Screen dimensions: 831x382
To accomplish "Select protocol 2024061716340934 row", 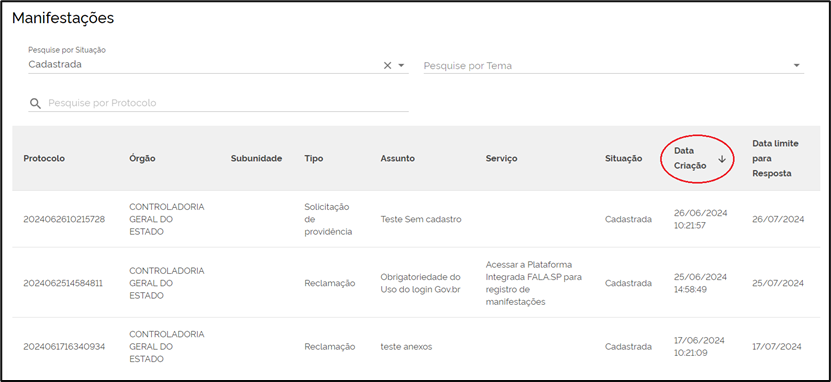I will (x=416, y=347).
